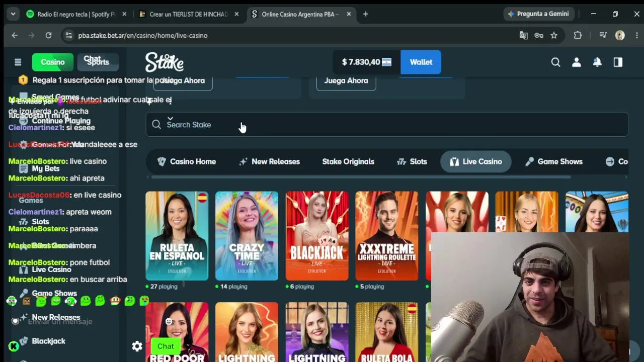Open the Ruleta Bola game thumbnail
Viewport: 644px width, 362px height.
tap(387, 332)
